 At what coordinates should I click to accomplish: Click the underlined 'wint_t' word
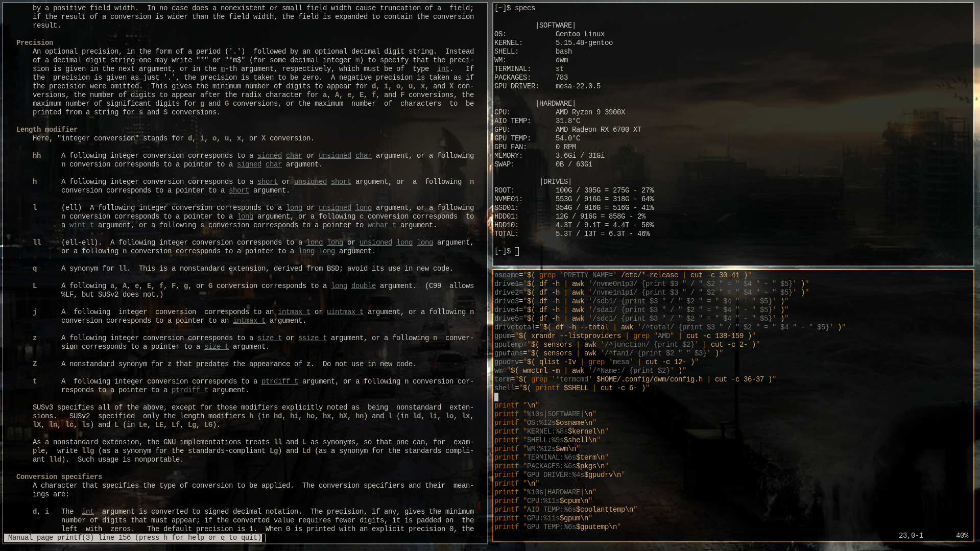pyautogui.click(x=82, y=225)
